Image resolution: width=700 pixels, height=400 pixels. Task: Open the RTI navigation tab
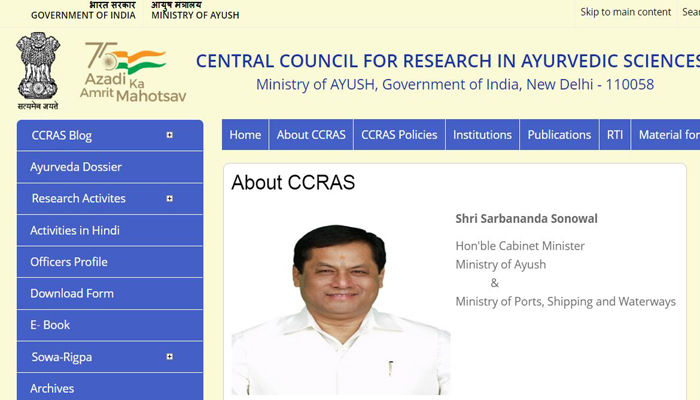[x=615, y=134]
